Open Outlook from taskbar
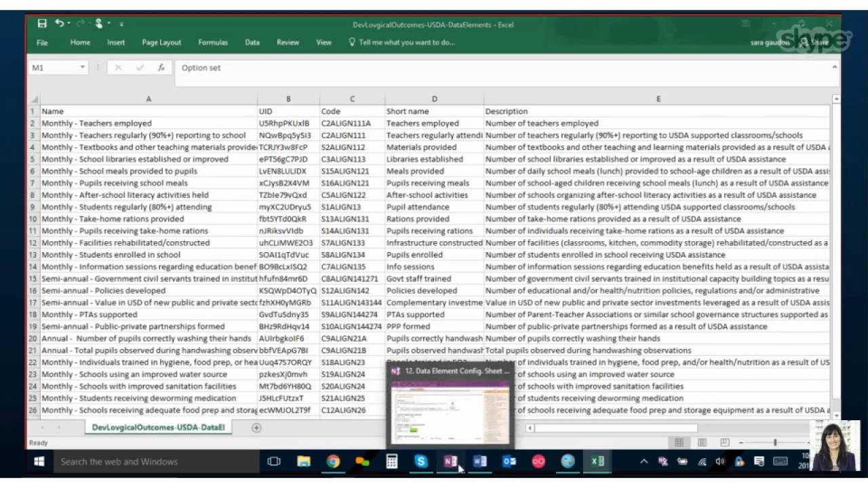 509,462
